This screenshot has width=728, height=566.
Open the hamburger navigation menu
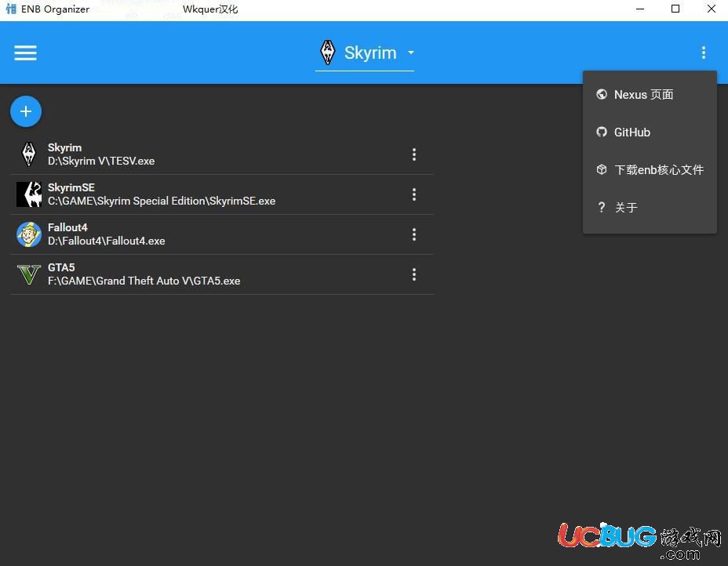(x=26, y=53)
